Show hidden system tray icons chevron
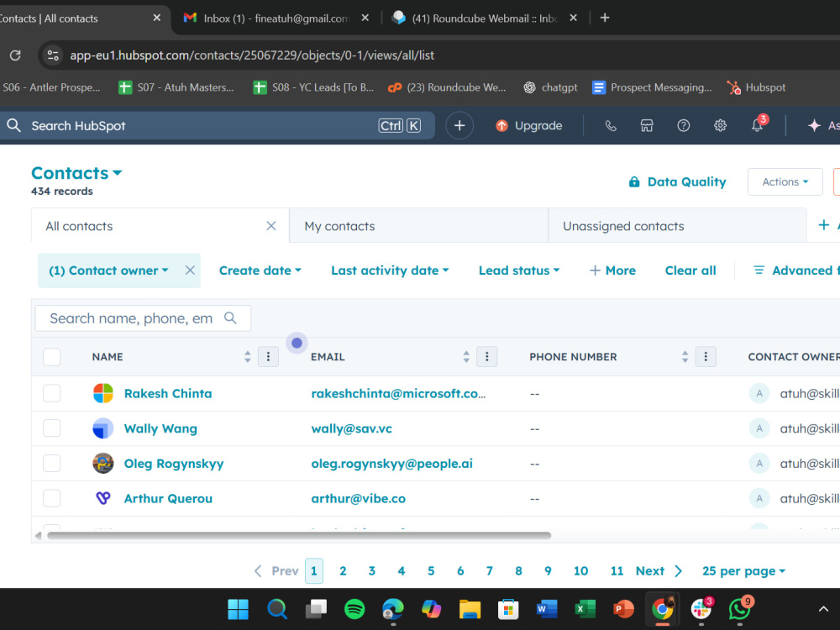840x630 pixels. pos(823,609)
